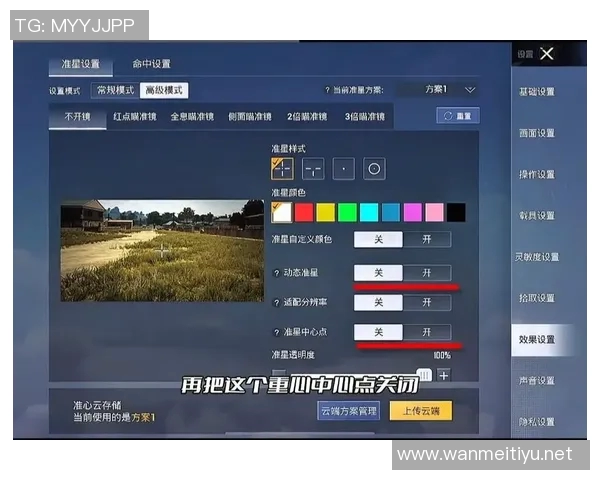Open 效果设置 in the sidebar

(x=541, y=340)
